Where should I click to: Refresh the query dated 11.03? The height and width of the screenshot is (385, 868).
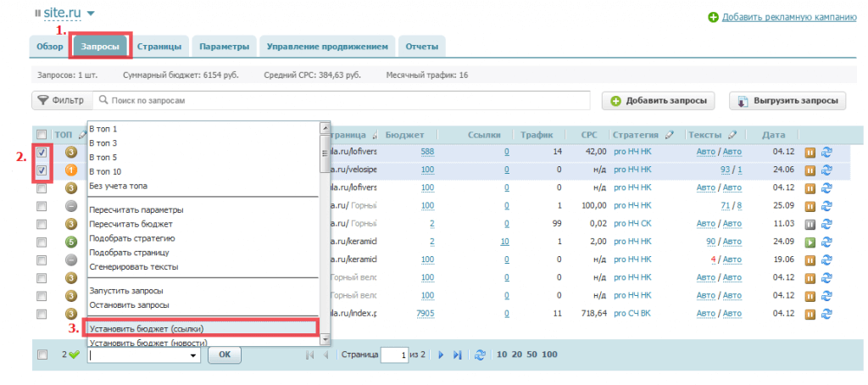[x=827, y=224]
